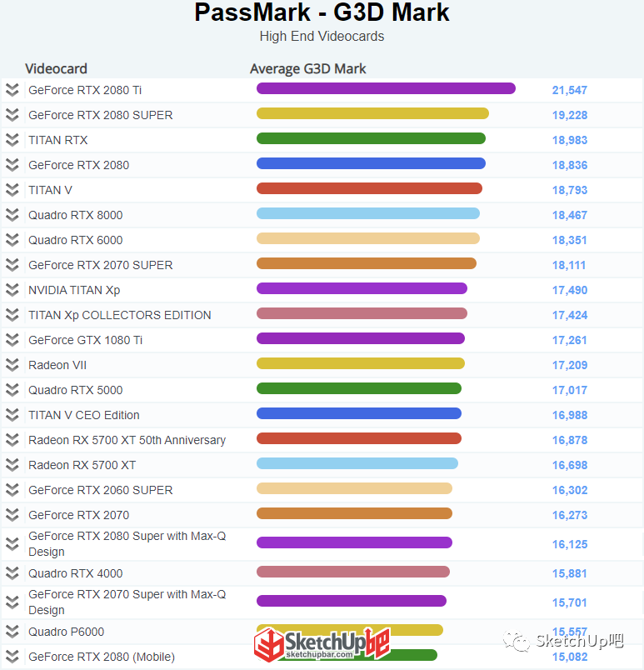Expand the TITAN Xp COLLECTORS EDITION chevron

pyautogui.click(x=12, y=315)
